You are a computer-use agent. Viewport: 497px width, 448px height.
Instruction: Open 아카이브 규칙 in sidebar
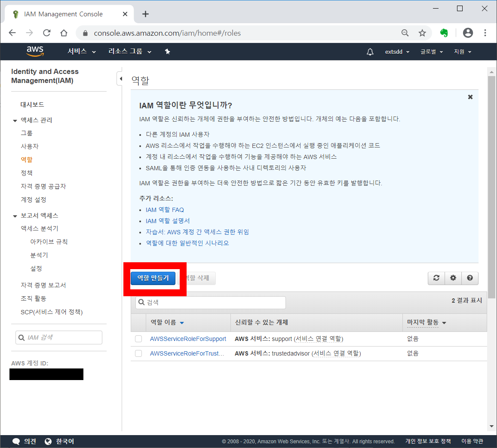coord(49,242)
